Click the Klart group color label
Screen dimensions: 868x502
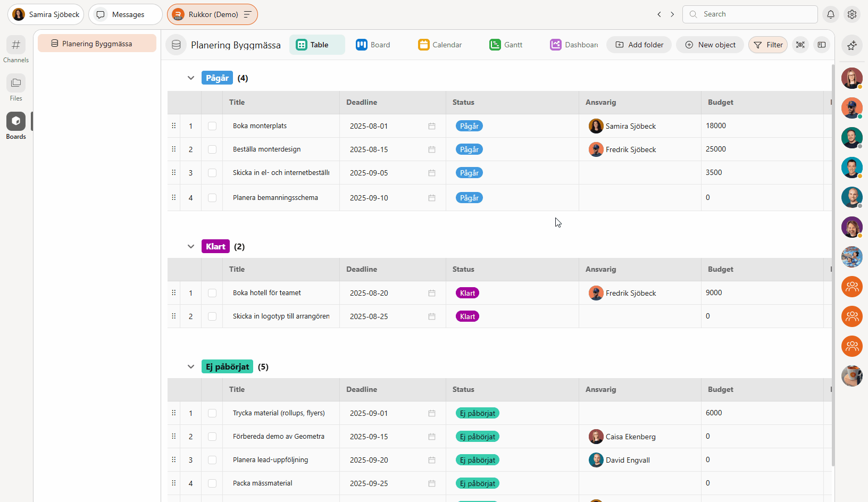[x=215, y=247]
